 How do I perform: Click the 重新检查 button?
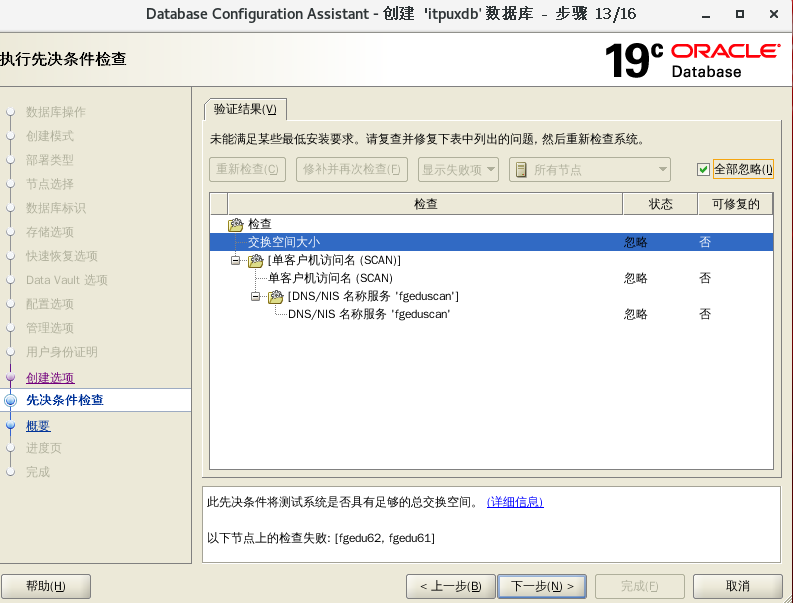247,169
